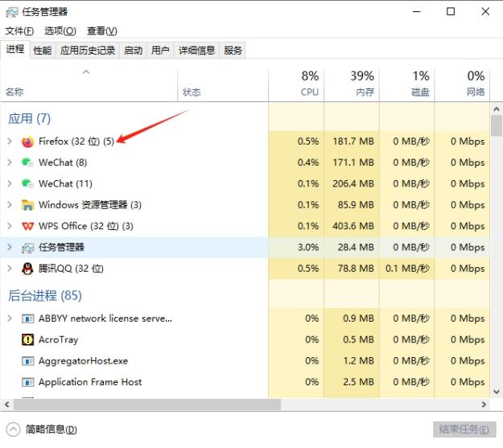
Task: Click the AggregatorHost.exe icon
Action: click(27, 361)
